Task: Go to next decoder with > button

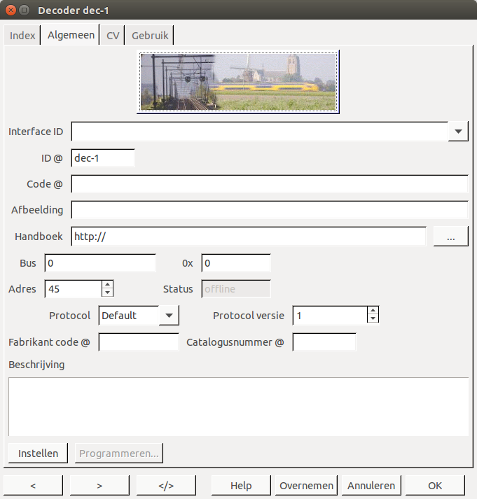Action: pyautogui.click(x=99, y=485)
